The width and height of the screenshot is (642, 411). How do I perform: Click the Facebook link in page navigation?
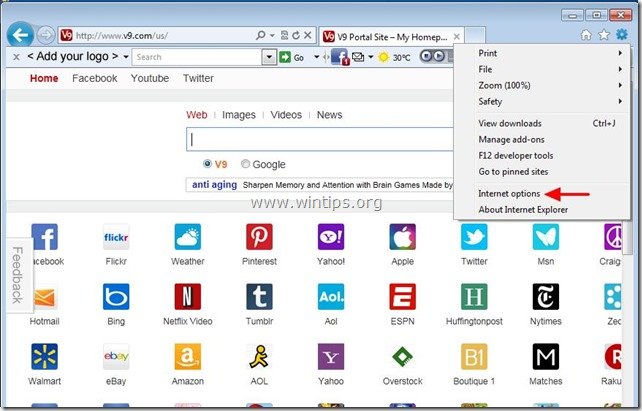tap(95, 78)
